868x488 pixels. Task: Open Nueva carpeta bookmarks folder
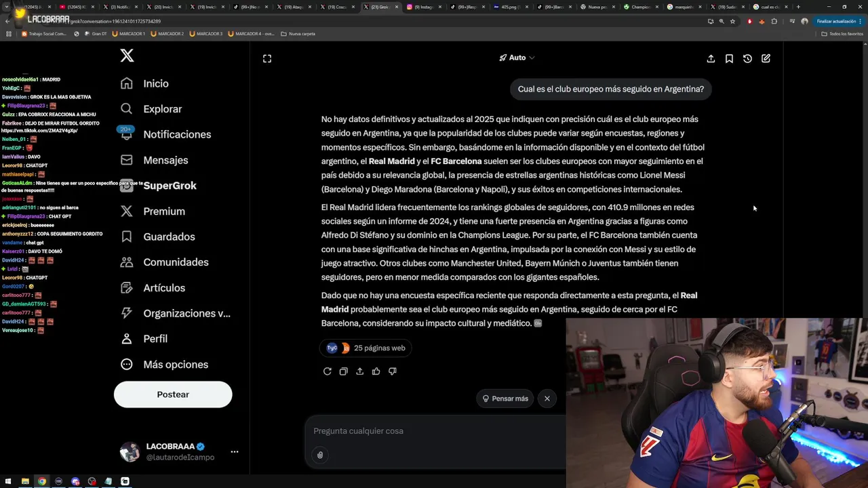(298, 34)
